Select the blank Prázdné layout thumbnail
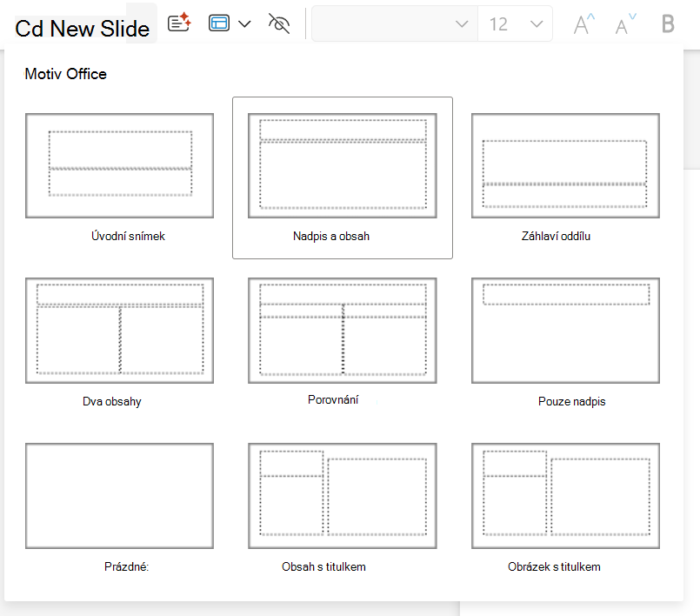This screenshot has height=616, width=700. tap(120, 496)
